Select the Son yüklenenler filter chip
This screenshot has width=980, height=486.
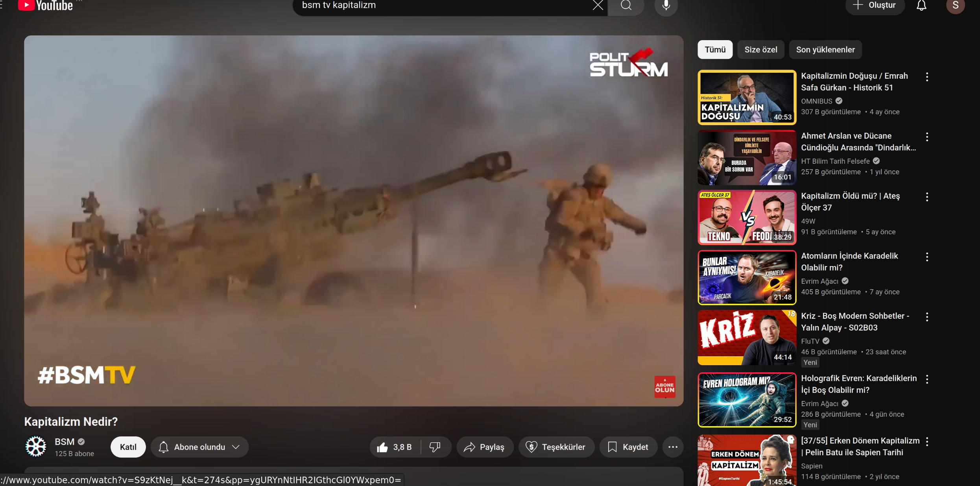click(x=825, y=50)
